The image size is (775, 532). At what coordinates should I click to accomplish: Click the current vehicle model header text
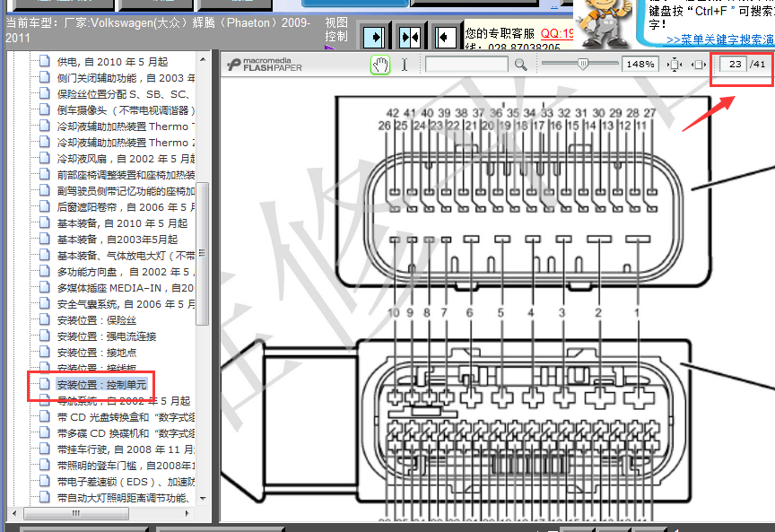pyautogui.click(x=158, y=31)
